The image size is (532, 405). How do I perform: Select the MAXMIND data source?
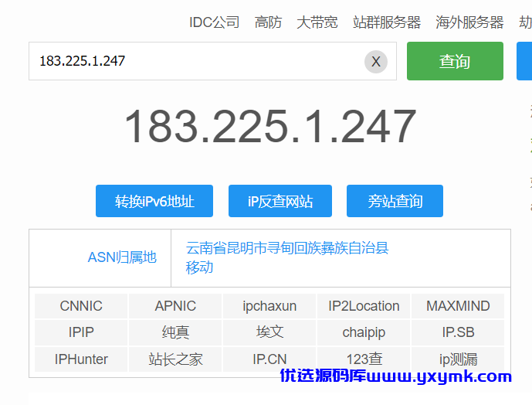click(x=458, y=306)
